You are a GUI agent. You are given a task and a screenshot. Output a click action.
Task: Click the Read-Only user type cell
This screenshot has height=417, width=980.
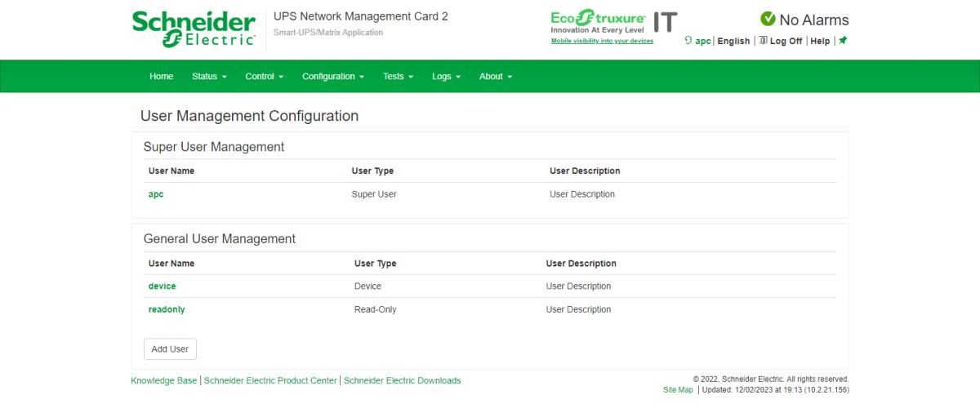pyautogui.click(x=376, y=309)
